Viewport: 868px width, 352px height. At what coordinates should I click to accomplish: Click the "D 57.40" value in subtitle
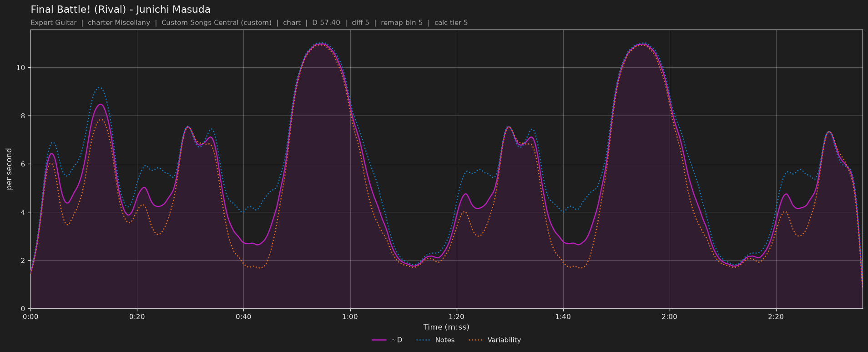pos(326,23)
